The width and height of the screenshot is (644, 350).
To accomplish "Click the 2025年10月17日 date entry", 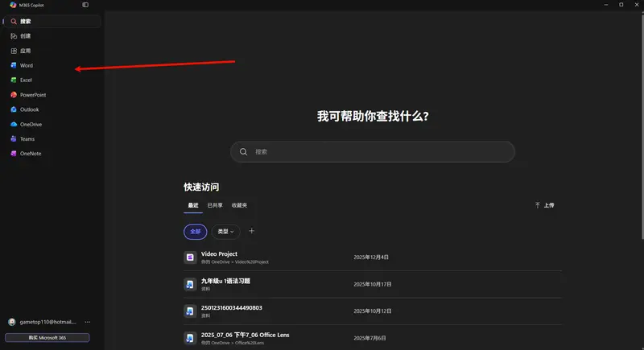I will point(373,284).
